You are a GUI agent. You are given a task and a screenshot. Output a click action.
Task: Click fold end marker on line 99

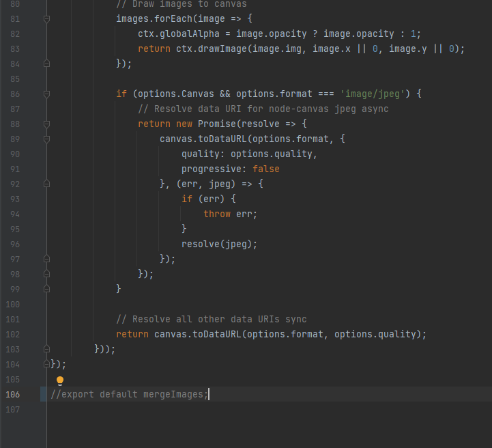click(x=46, y=289)
